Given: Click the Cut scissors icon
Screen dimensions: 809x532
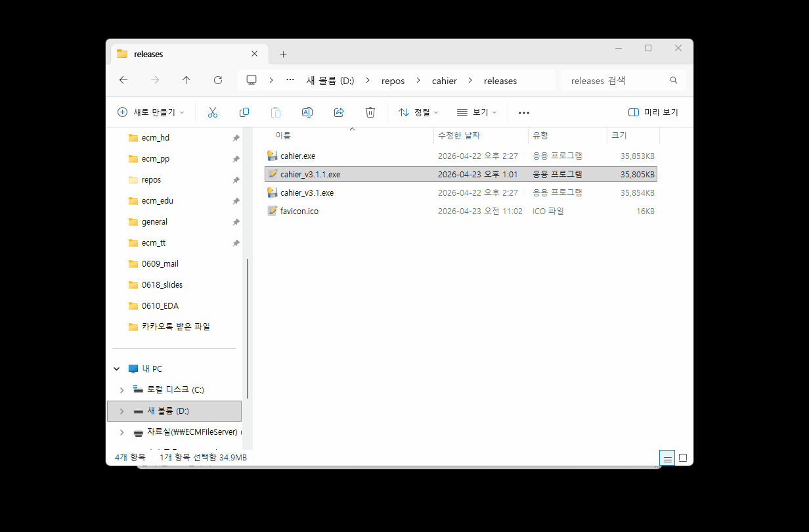Looking at the screenshot, I should [212, 112].
